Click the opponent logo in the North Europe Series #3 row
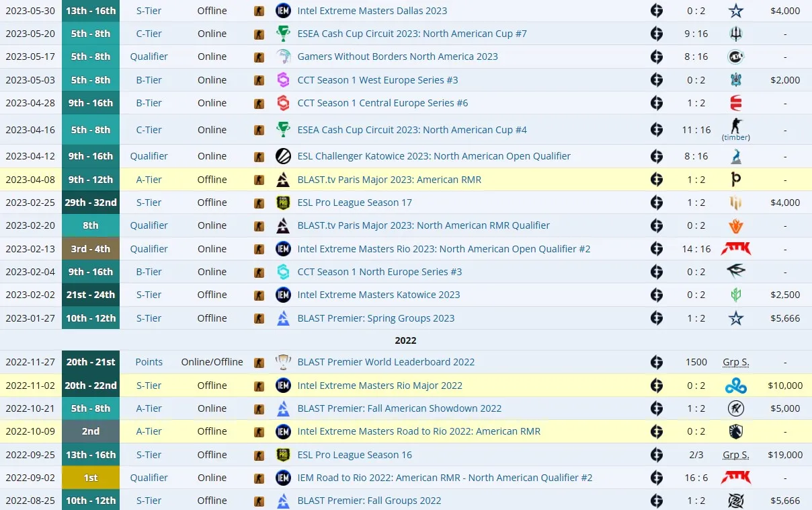The image size is (812, 510). coord(736,272)
